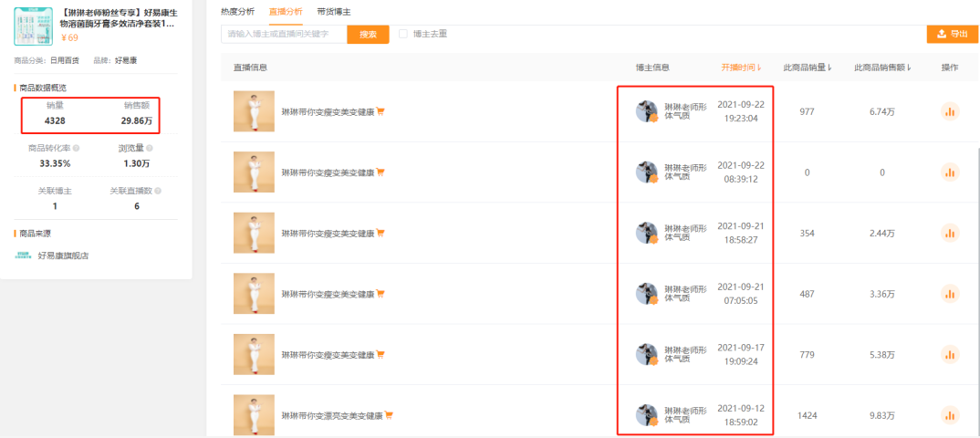Click chart icon for 2021-09-21 18:58:27 stream
Viewport: 980px width, 438px height.
point(949,233)
